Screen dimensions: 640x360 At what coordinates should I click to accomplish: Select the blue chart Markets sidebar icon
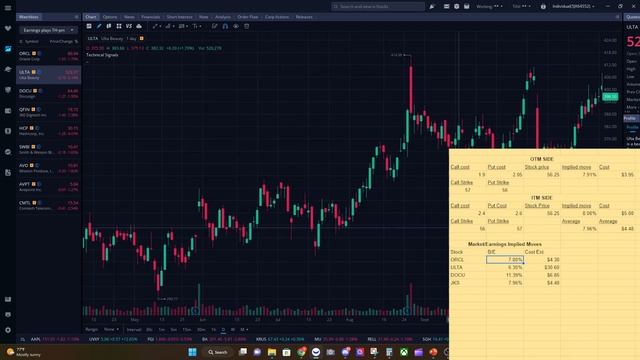[x=8, y=49]
